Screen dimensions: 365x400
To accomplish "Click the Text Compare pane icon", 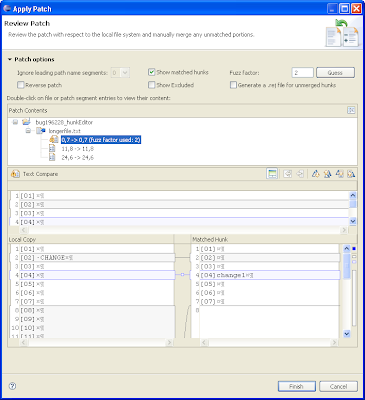I will pyautogui.click(x=15, y=174).
